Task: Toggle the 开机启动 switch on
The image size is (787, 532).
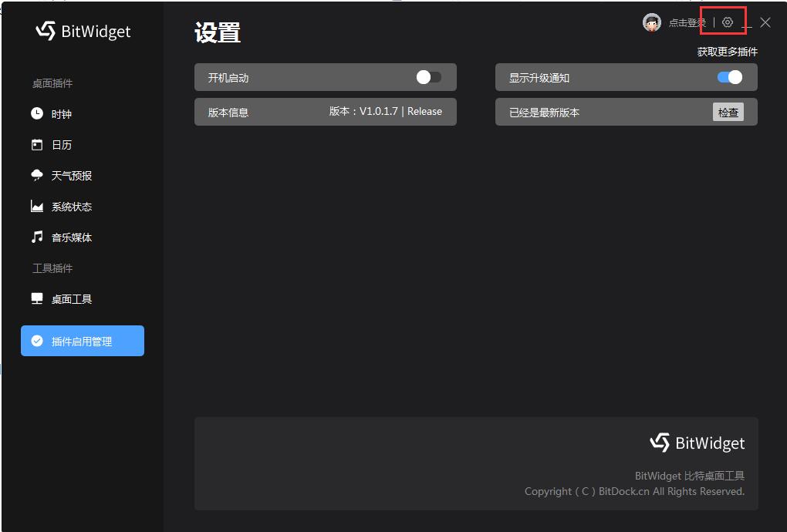Action: 429,77
